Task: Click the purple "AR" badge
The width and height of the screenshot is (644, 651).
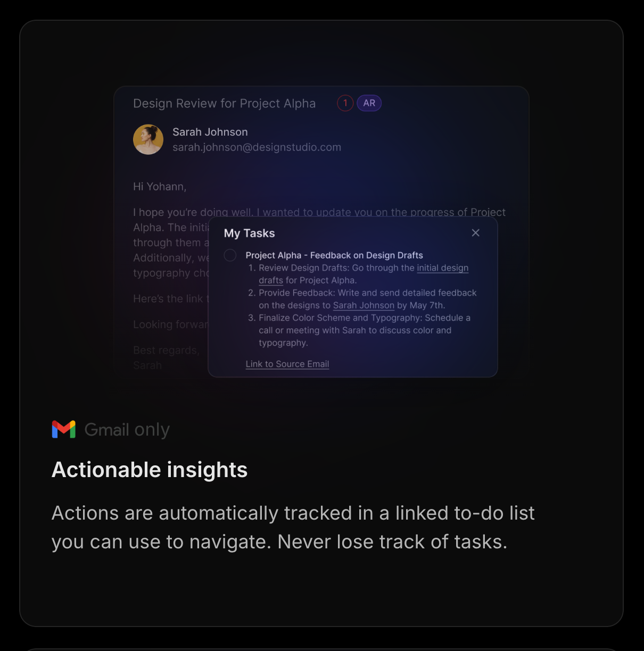Action: coord(369,103)
